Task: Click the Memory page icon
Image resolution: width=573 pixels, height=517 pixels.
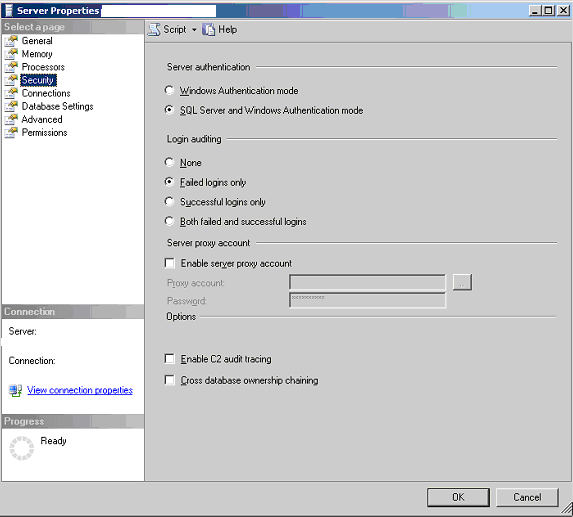Action: [11, 54]
